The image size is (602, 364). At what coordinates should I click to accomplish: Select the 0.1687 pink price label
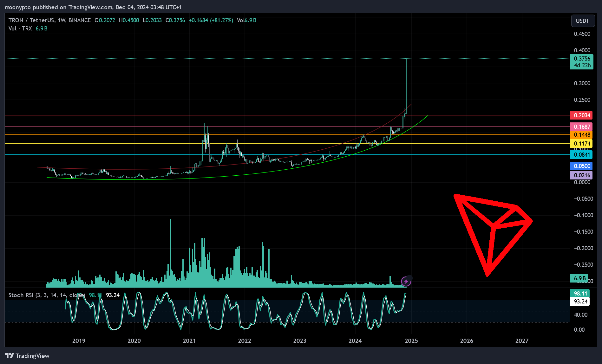click(581, 127)
